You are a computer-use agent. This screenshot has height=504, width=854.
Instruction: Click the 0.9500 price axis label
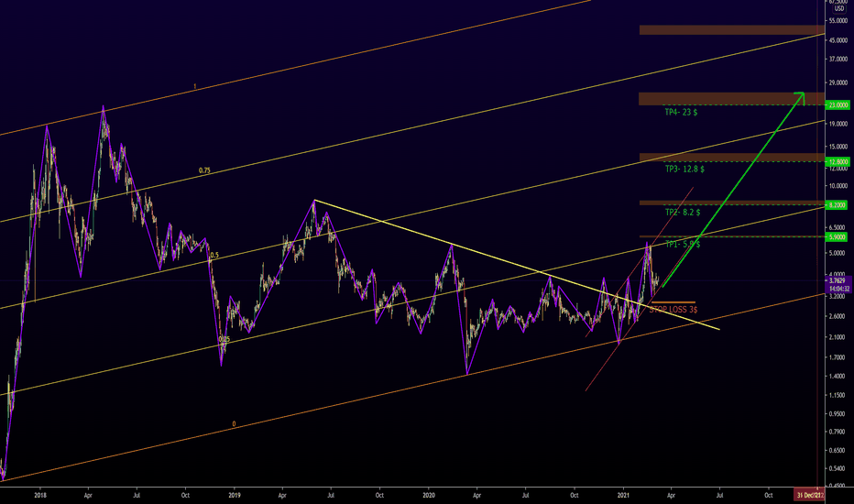[x=838, y=414]
